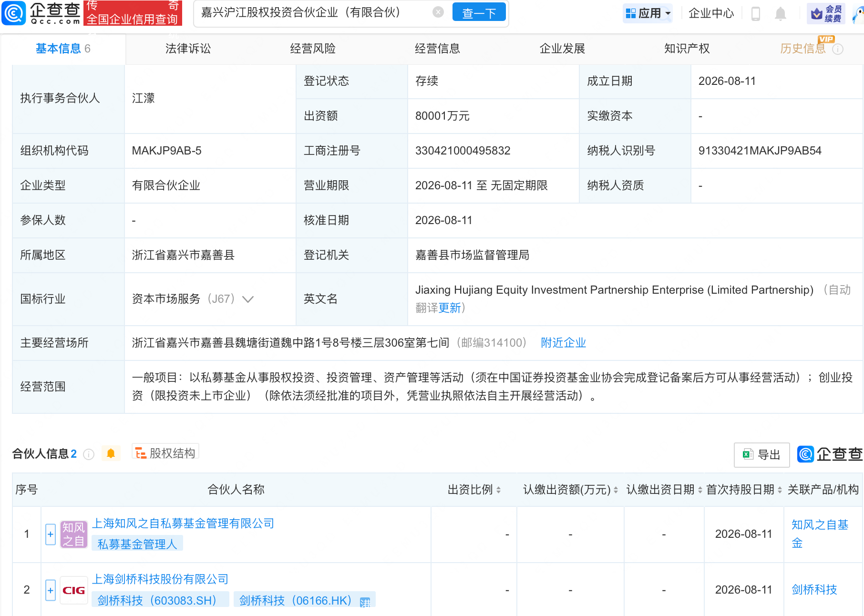Screen dimensions: 864x616
Task: Click the CIG company logo thumbnail
Action: 73,590
